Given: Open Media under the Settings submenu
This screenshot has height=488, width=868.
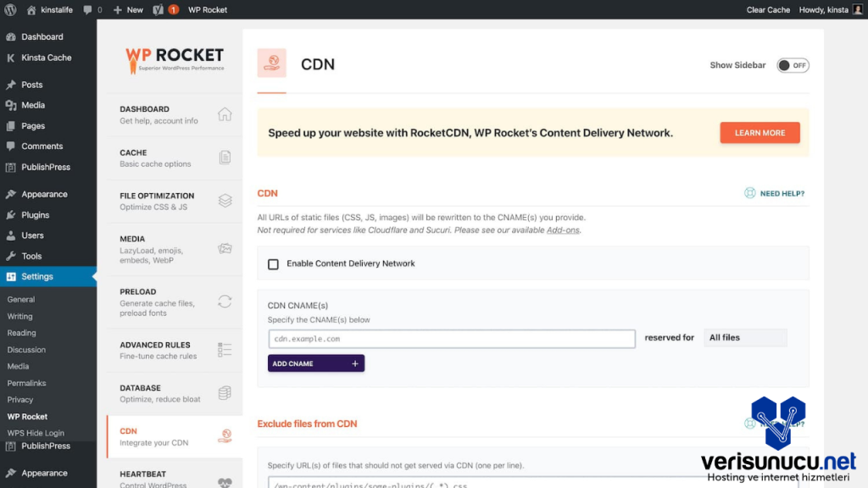Looking at the screenshot, I should 18,366.
